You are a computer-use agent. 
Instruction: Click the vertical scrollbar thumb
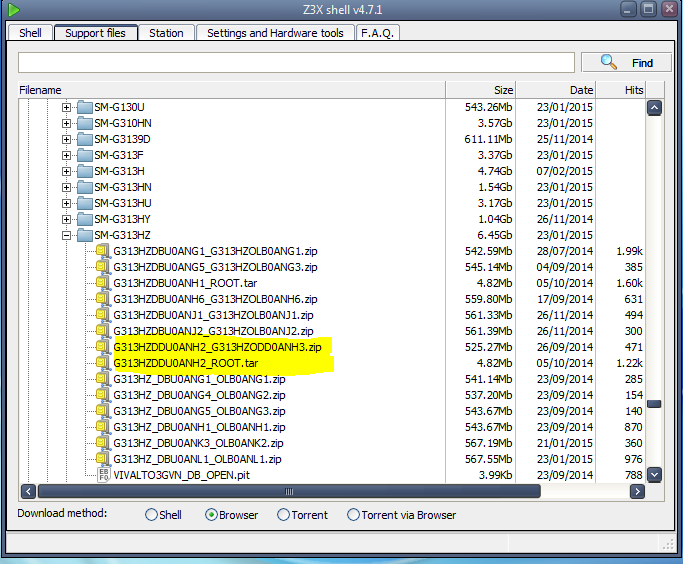pos(654,404)
